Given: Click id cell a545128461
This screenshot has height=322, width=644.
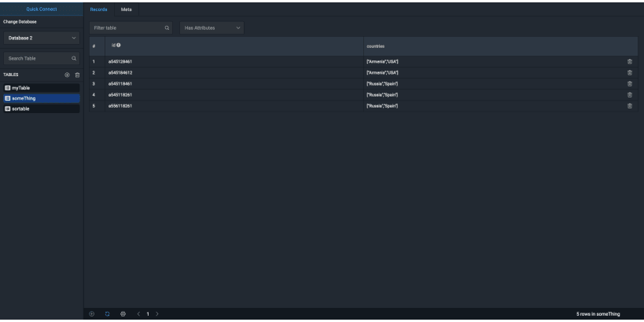Looking at the screenshot, I should (234, 61).
